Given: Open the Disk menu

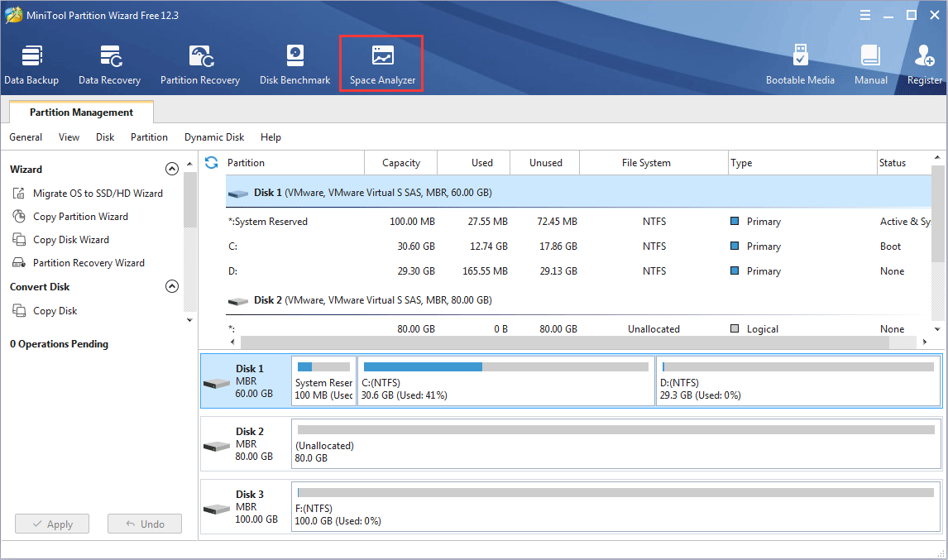Looking at the screenshot, I should [105, 137].
